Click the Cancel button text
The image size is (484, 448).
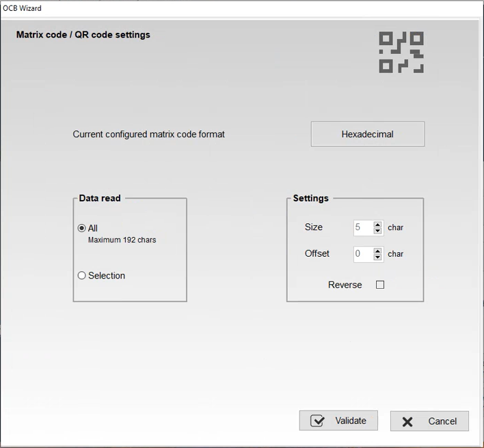442,421
